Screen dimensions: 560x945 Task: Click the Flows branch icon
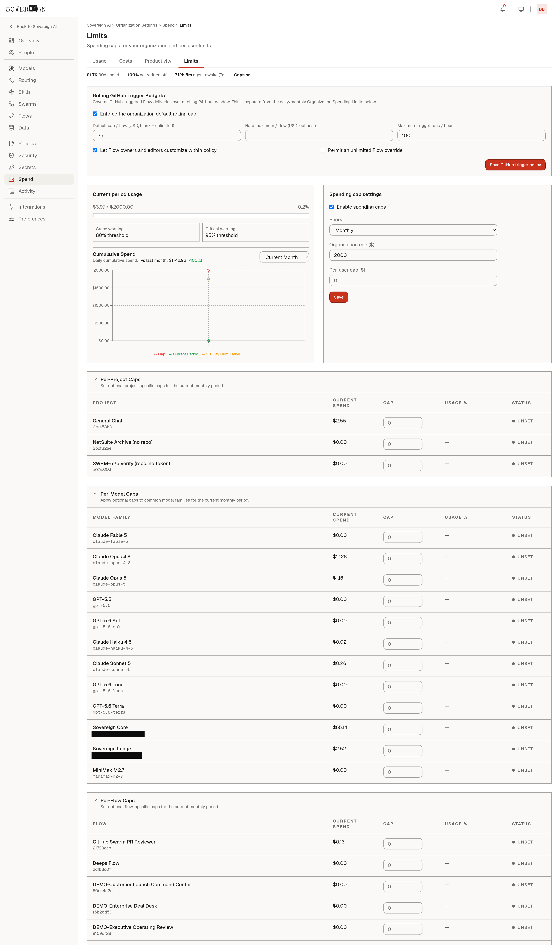[x=11, y=116]
